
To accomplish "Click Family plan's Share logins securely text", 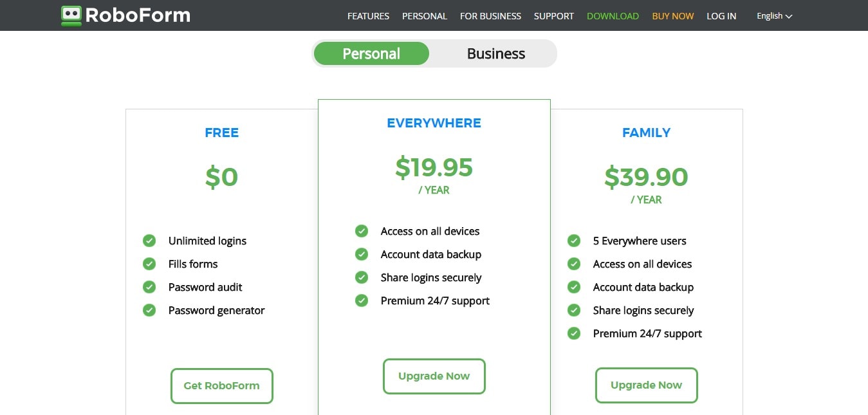I will click(643, 310).
